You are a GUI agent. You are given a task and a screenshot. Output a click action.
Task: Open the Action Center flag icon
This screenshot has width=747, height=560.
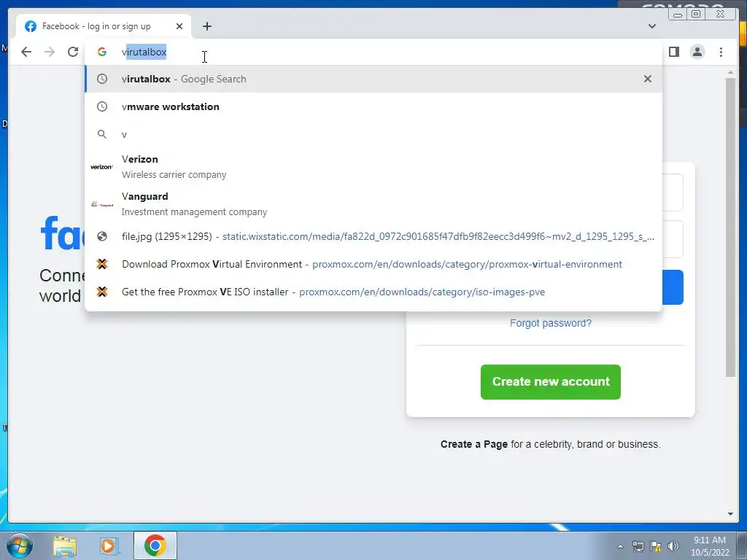click(x=656, y=546)
